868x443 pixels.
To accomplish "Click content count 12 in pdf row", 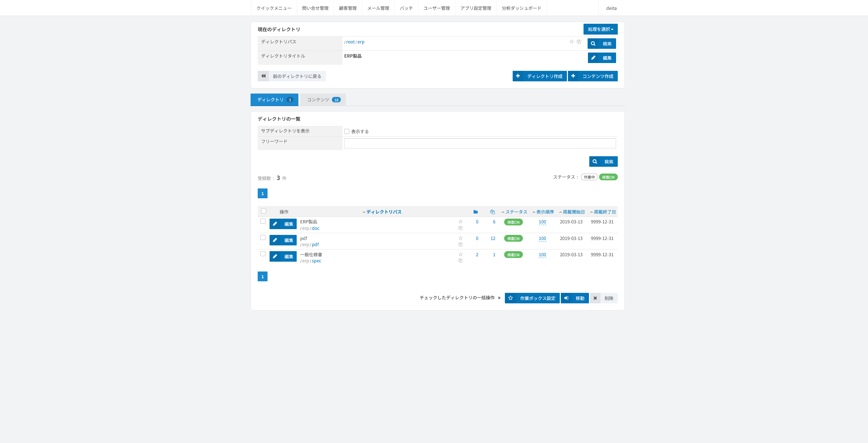I will click(493, 238).
